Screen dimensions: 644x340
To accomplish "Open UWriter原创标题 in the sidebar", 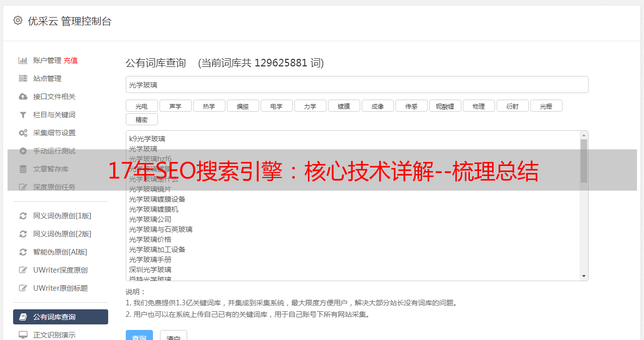I will pyautogui.click(x=60, y=288).
